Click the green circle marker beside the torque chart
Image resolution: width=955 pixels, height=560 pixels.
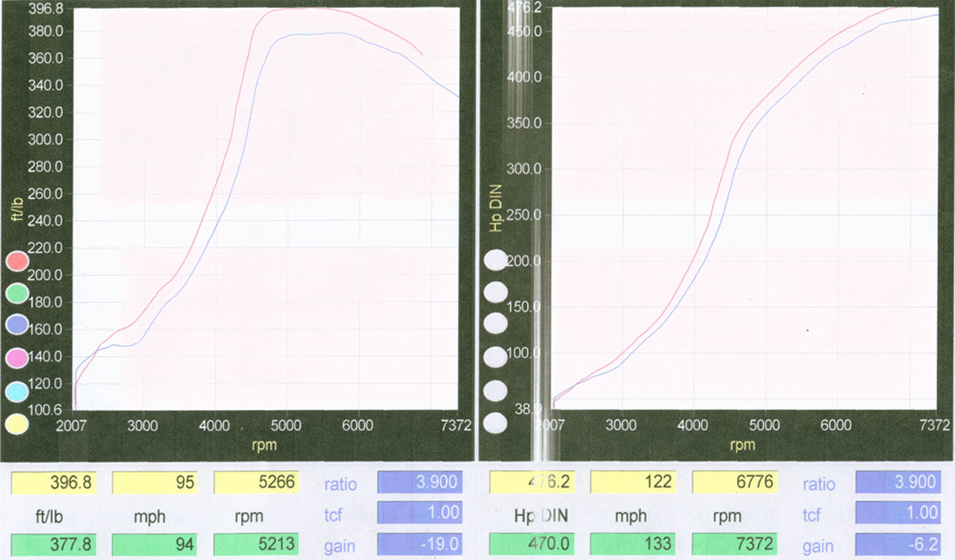(16, 293)
